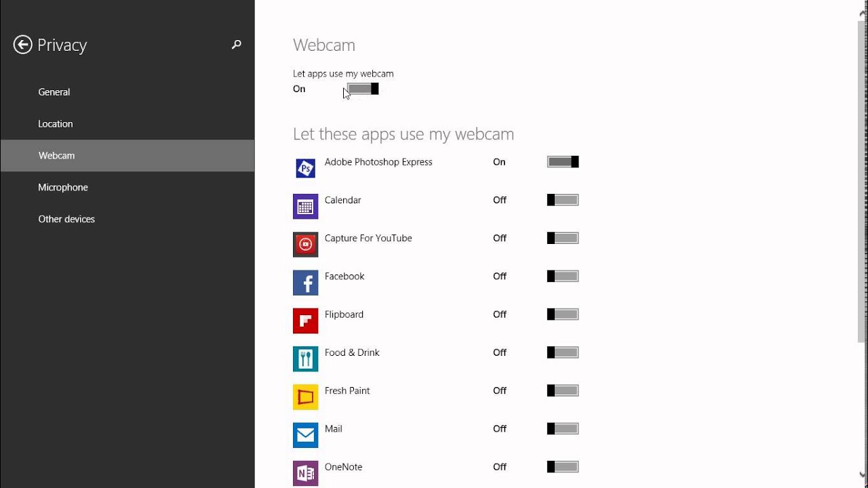Click 'Let these apps use my webcam' heading
This screenshot has height=488, width=868.
click(x=403, y=134)
